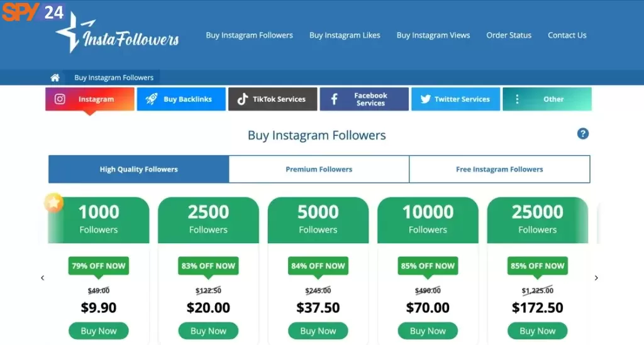This screenshot has height=345, width=644.
Task: Open Buy Instagram Likes menu item
Action: coord(345,35)
